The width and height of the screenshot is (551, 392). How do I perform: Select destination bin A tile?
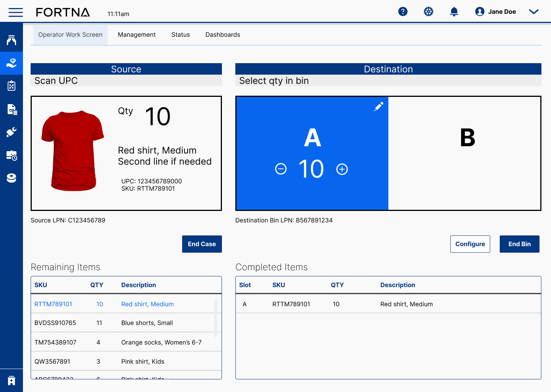(x=312, y=153)
